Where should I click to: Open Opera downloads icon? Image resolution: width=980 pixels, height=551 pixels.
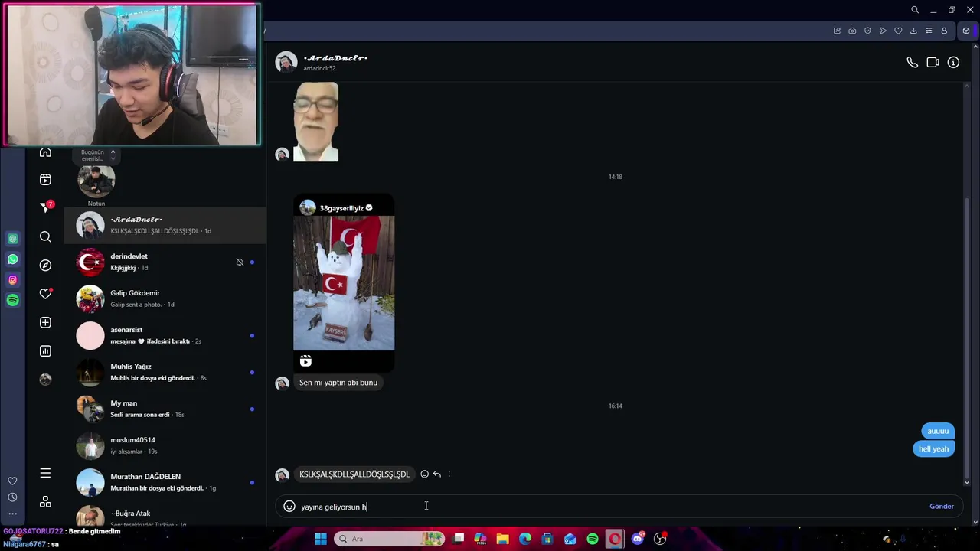[913, 31]
